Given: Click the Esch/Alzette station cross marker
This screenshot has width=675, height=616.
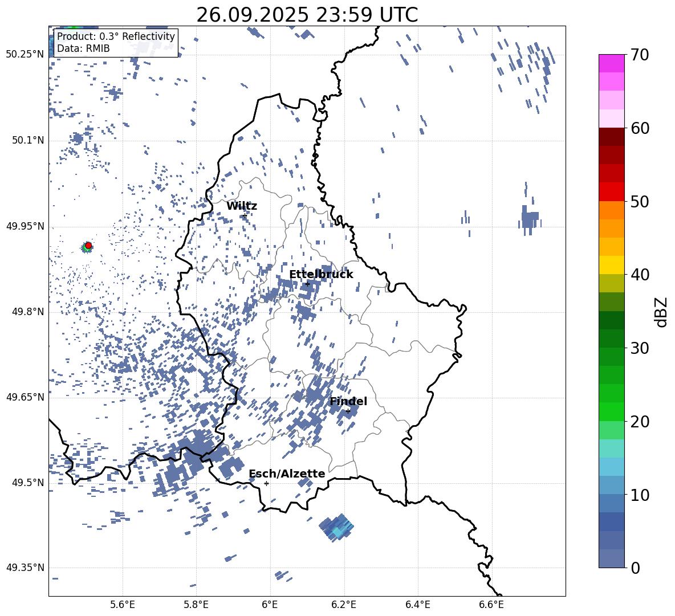Looking at the screenshot, I should click(266, 483).
